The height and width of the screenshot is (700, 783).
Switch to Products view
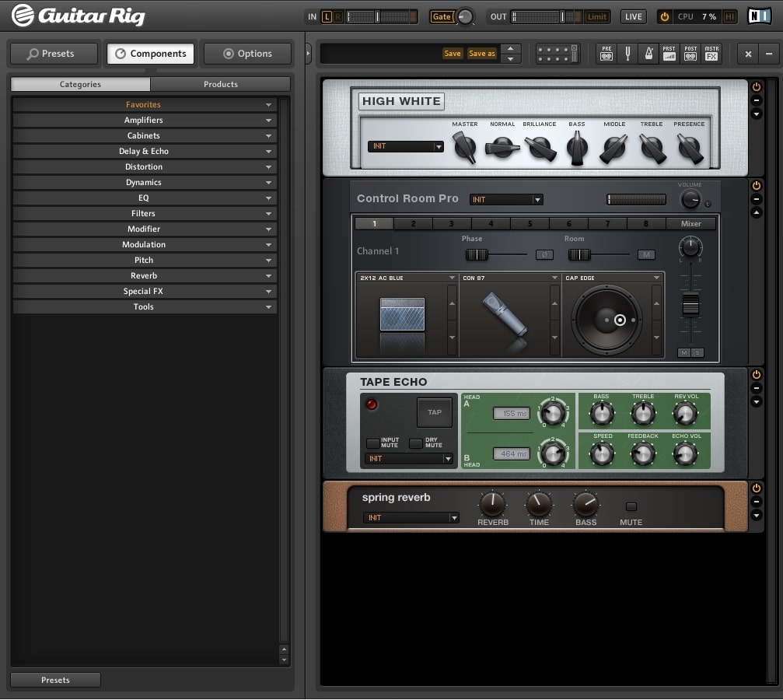click(220, 84)
